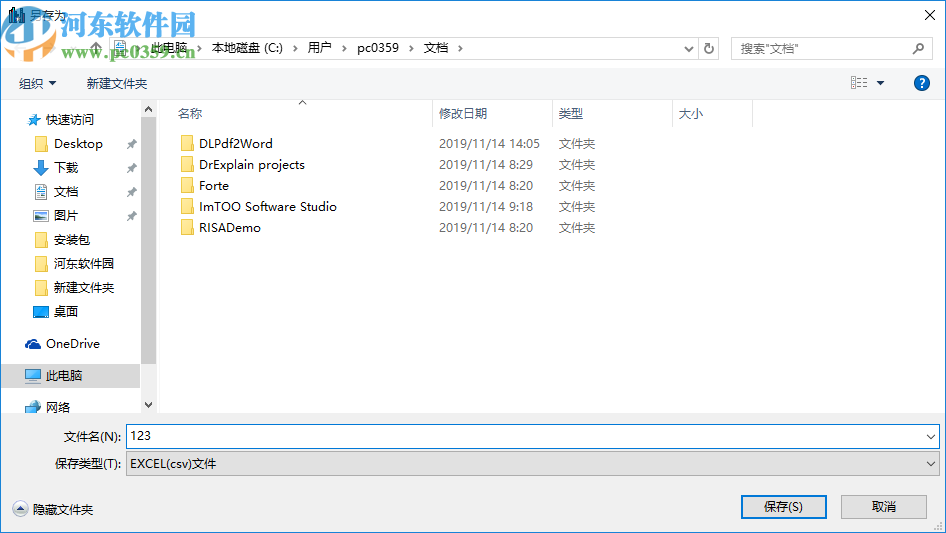Click the 网络 network icon

pyautogui.click(x=33, y=407)
